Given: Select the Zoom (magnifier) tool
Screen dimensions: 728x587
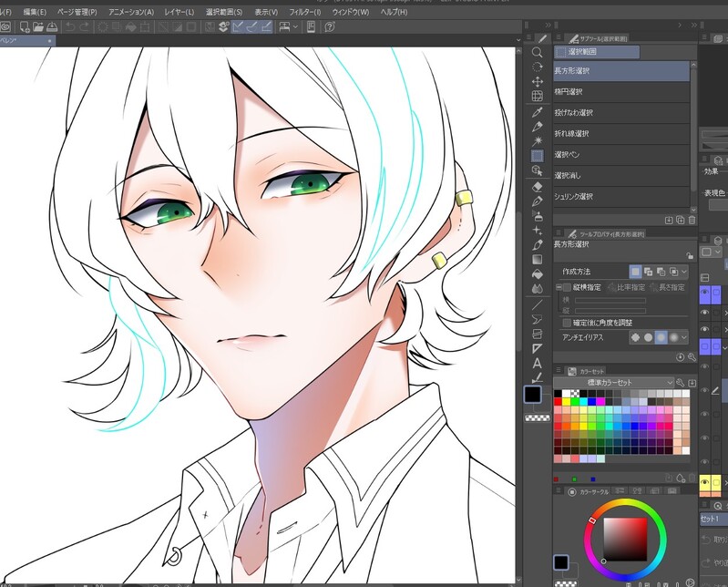Looking at the screenshot, I should click(538, 52).
